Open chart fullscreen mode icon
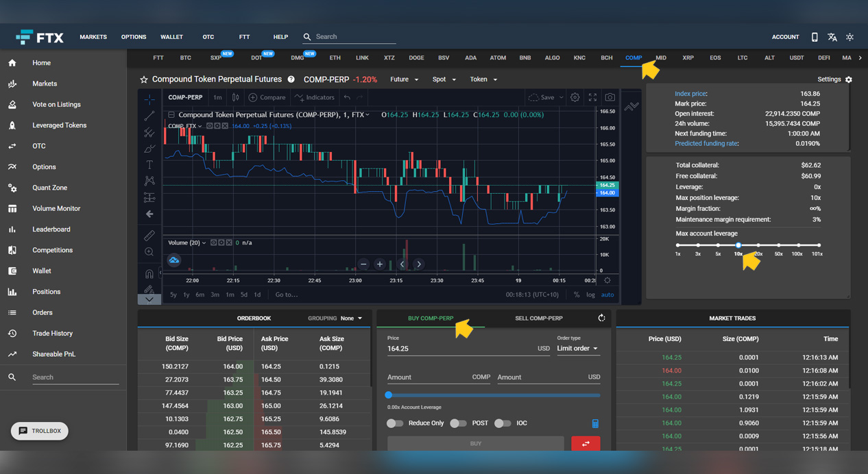The image size is (868, 474). (592, 97)
